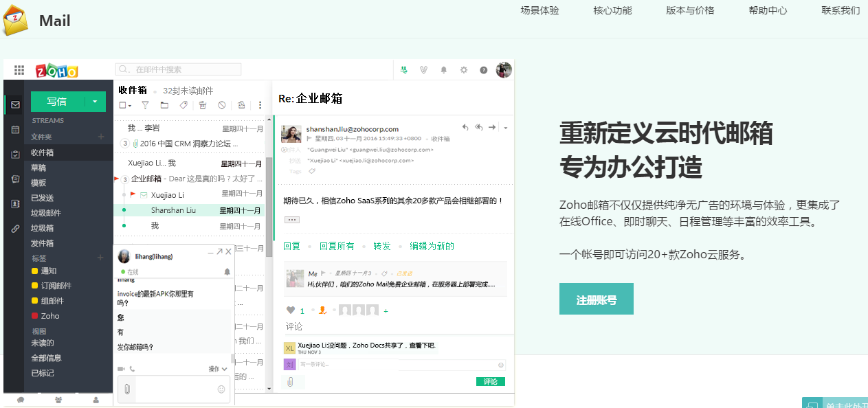This screenshot has width=868, height=408.
Task: Open the more actions dropdown in the email header
Action: [506, 128]
